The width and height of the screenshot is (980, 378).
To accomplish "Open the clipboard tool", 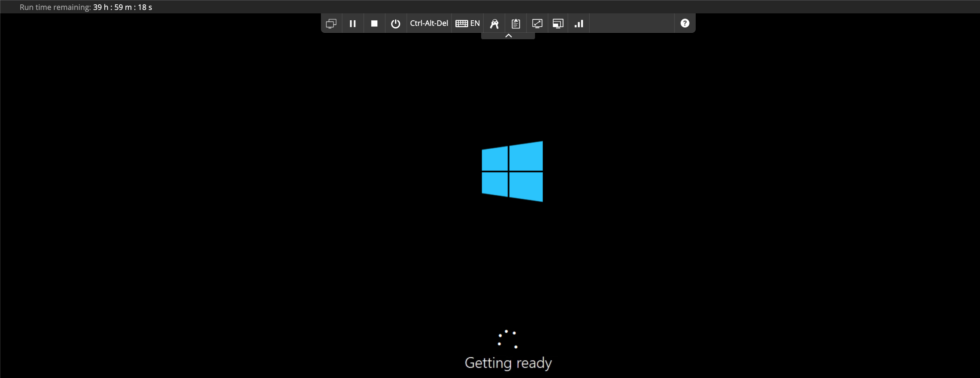I will pyautogui.click(x=516, y=23).
